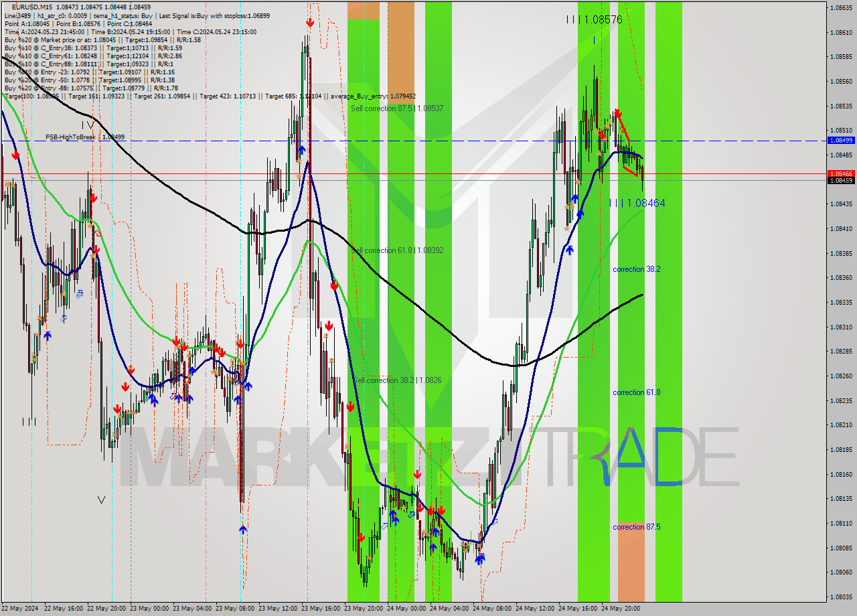This screenshot has width=857, height=616.
Task: Click the 1.08585 price axis label
Action: click(840, 57)
